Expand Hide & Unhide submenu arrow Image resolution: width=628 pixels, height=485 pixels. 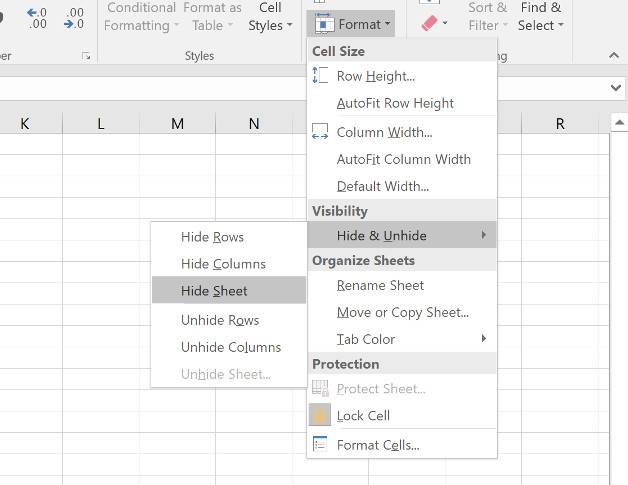point(484,235)
